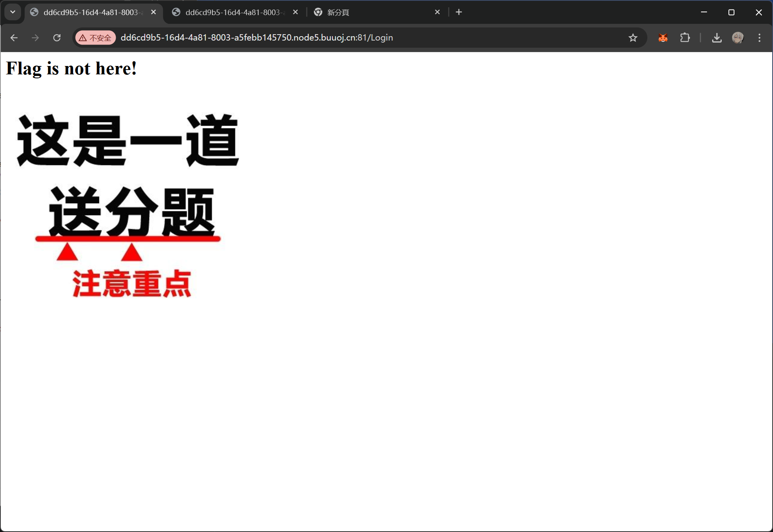
Task: Click the Chrome icon on 新分頁 tab
Action: click(x=318, y=12)
